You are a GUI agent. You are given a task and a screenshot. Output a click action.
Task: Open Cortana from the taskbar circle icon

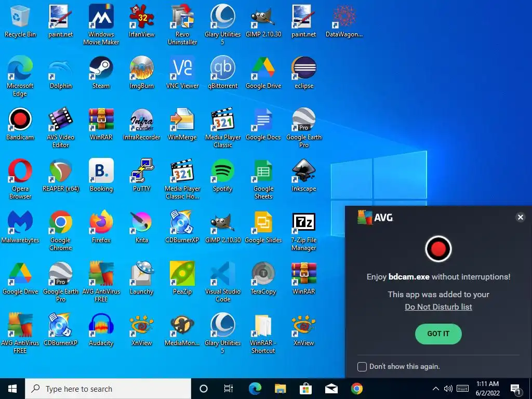204,389
